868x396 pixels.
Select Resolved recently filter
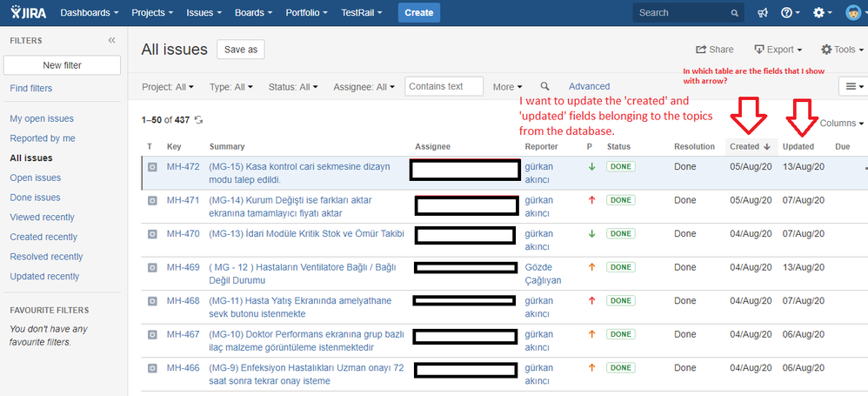tap(46, 257)
